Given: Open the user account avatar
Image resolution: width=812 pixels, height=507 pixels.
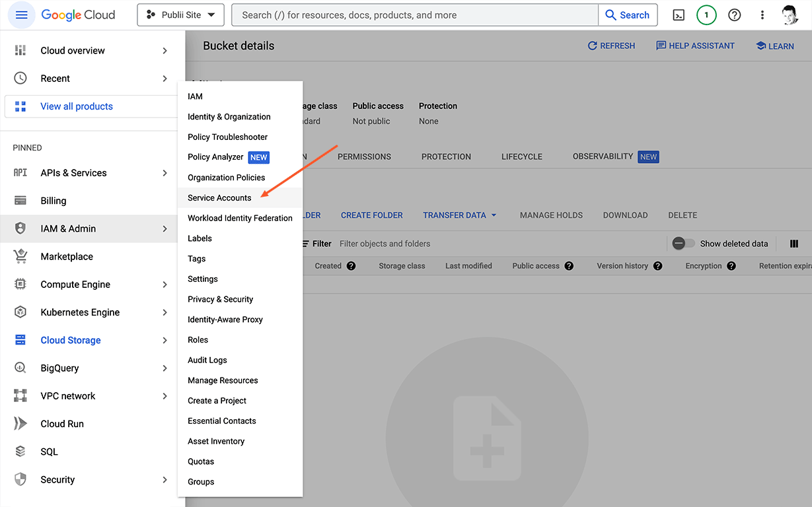Looking at the screenshot, I should (x=790, y=15).
